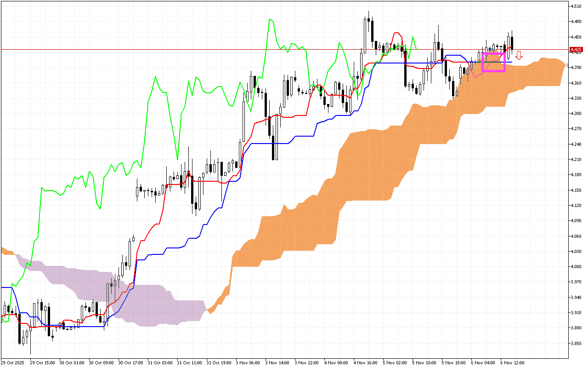This screenshot has height=368, width=588.
Task: Click the 4.120 price axis label
Action: pyautogui.click(x=576, y=206)
